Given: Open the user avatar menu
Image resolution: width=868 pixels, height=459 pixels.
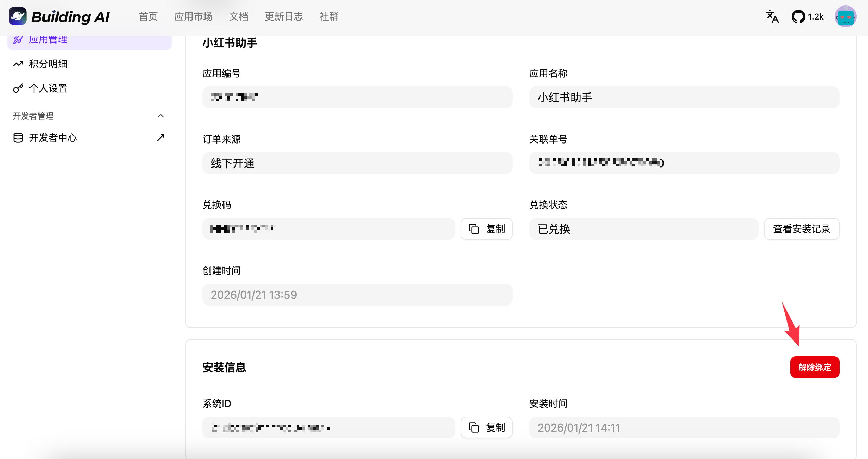Looking at the screenshot, I should coord(845,16).
